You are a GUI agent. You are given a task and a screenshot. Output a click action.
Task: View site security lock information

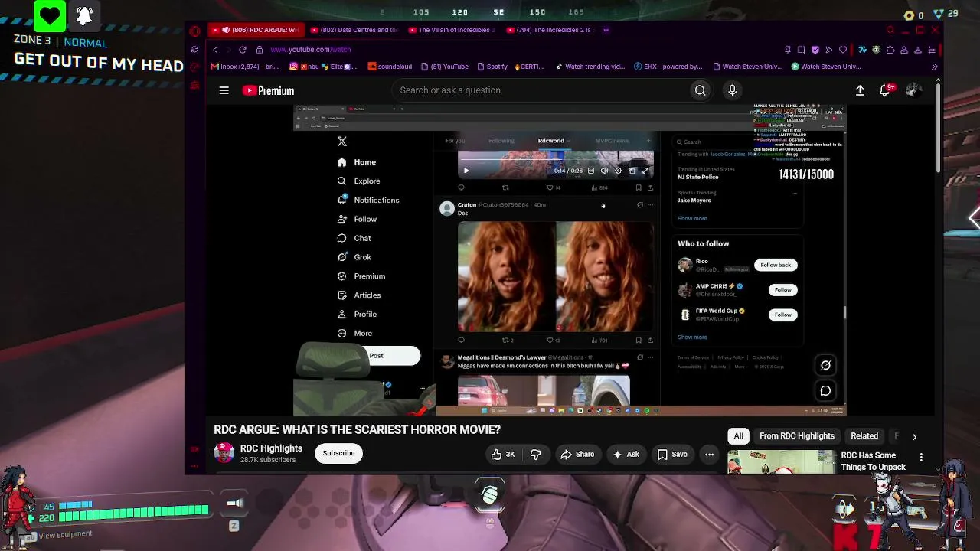coord(260,50)
